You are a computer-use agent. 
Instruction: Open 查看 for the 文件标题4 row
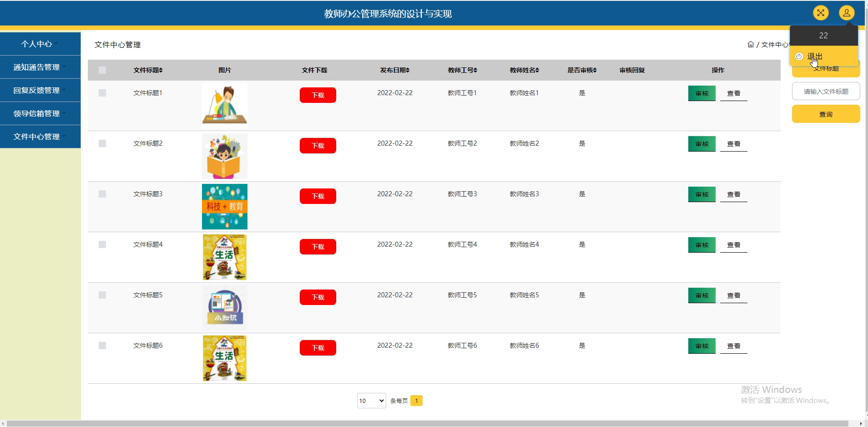click(734, 245)
